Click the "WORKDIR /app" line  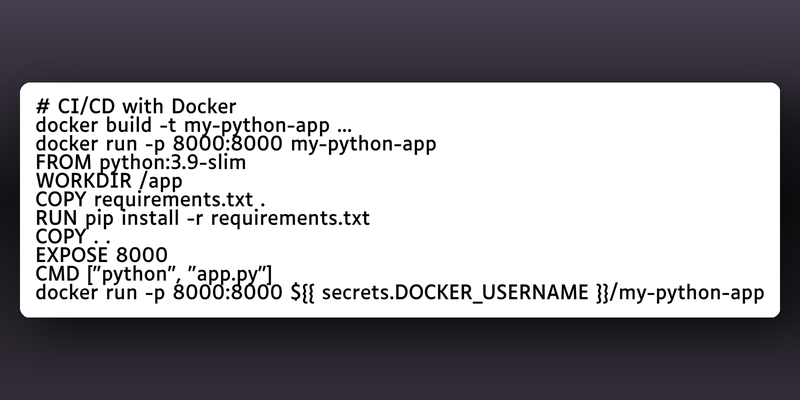(x=109, y=181)
